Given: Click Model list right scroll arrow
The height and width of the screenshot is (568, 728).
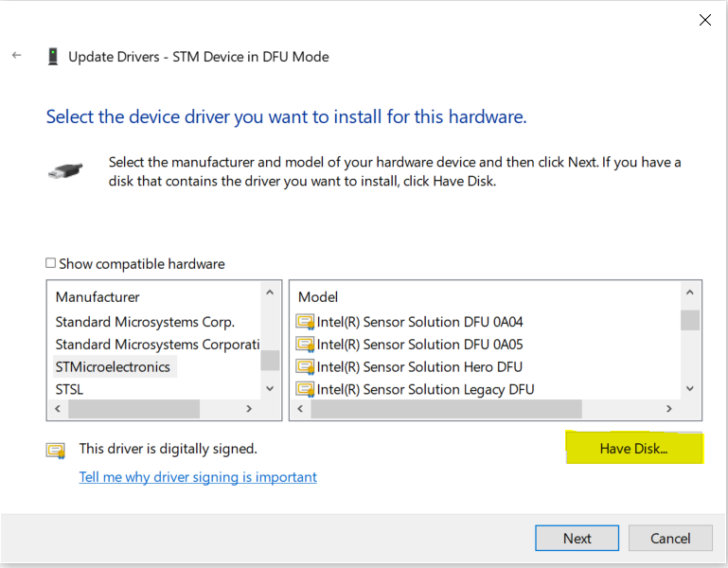Looking at the screenshot, I should (x=669, y=409).
